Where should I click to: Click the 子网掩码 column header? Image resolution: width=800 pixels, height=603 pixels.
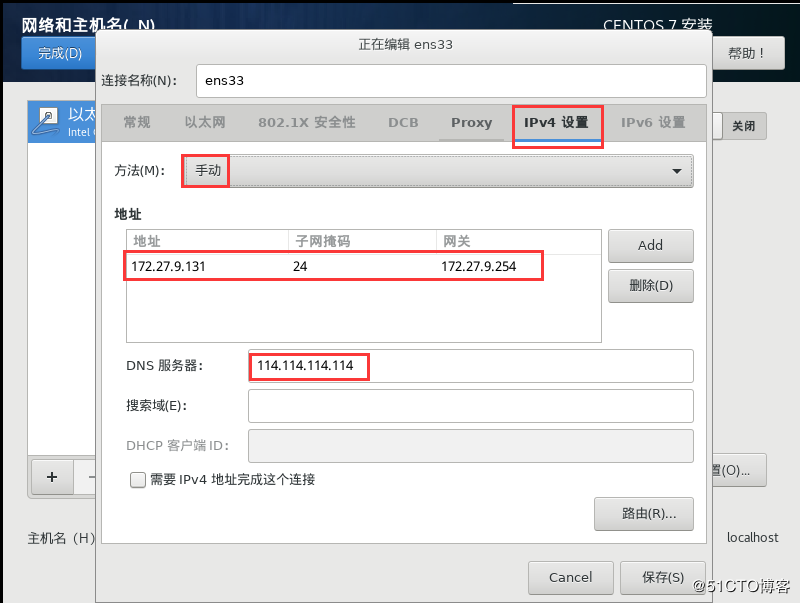click(x=362, y=241)
